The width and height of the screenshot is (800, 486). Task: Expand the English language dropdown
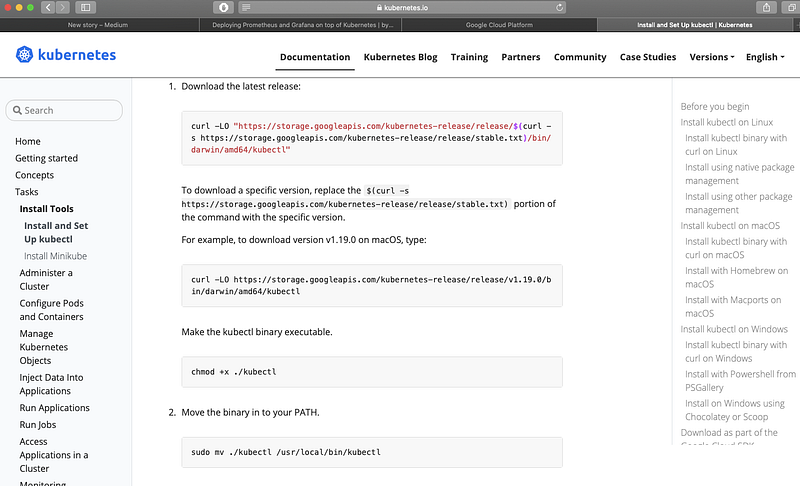[765, 57]
